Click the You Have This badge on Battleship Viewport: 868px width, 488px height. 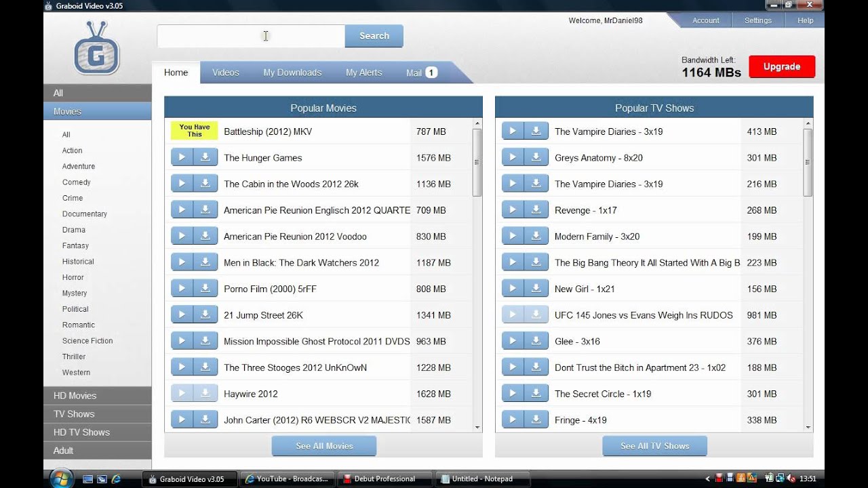pyautogui.click(x=194, y=131)
